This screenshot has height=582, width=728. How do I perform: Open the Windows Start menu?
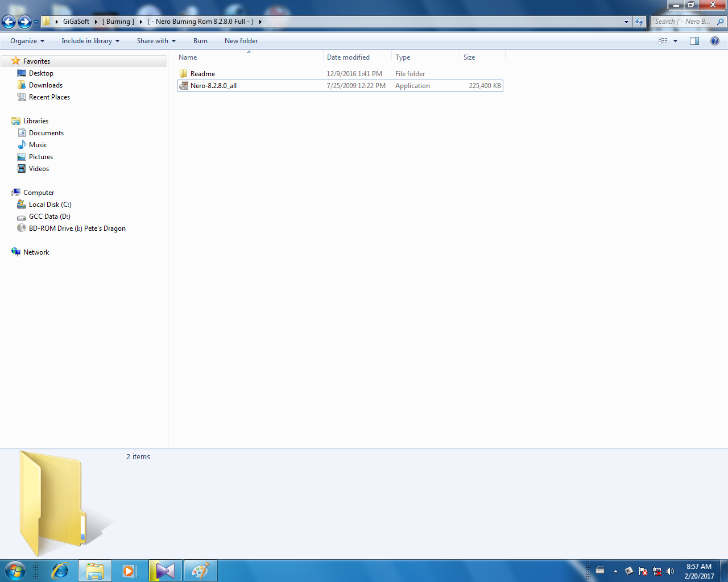coord(15,571)
